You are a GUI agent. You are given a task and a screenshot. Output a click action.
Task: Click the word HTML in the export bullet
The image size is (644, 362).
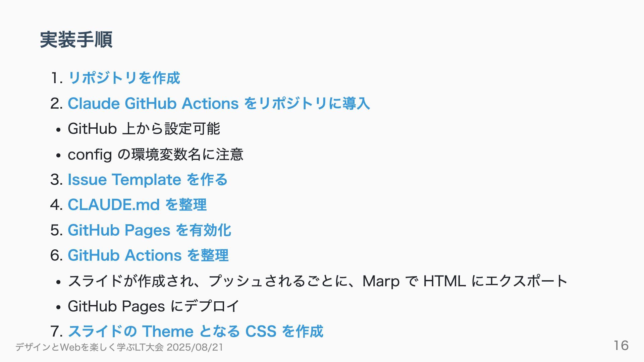click(x=444, y=281)
